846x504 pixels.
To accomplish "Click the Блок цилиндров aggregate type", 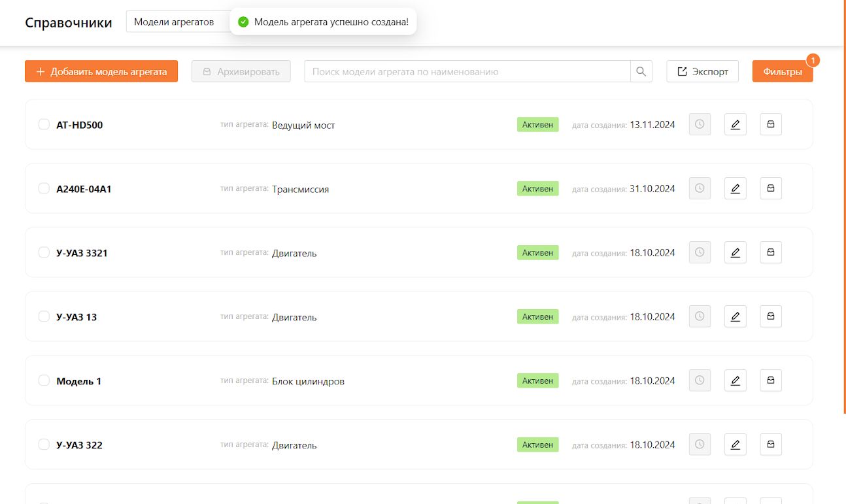I will tap(308, 381).
